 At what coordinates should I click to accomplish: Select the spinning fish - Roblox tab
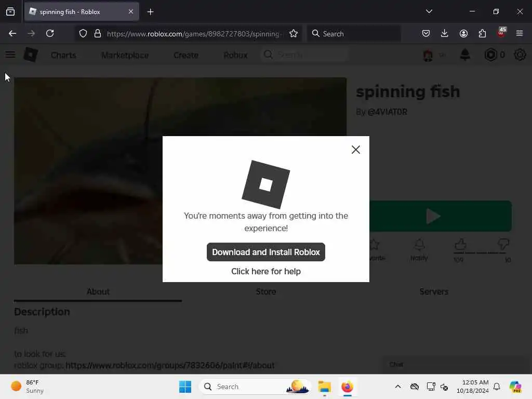[x=82, y=11]
